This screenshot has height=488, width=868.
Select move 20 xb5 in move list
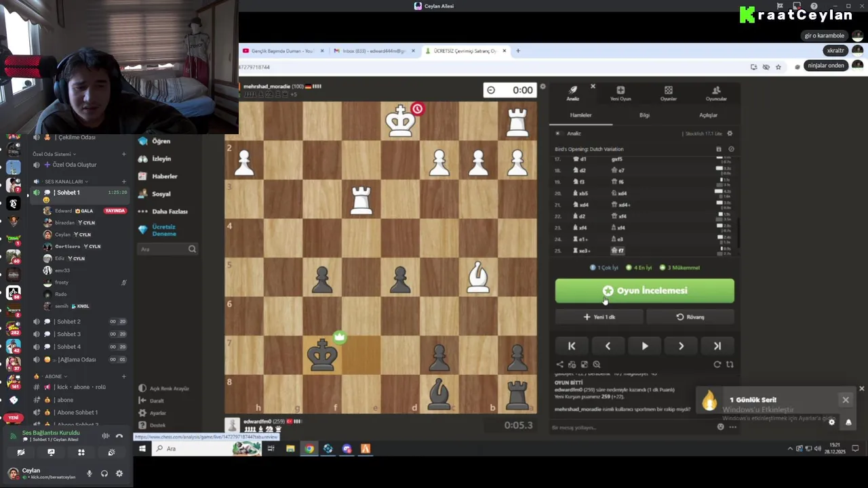click(580, 193)
